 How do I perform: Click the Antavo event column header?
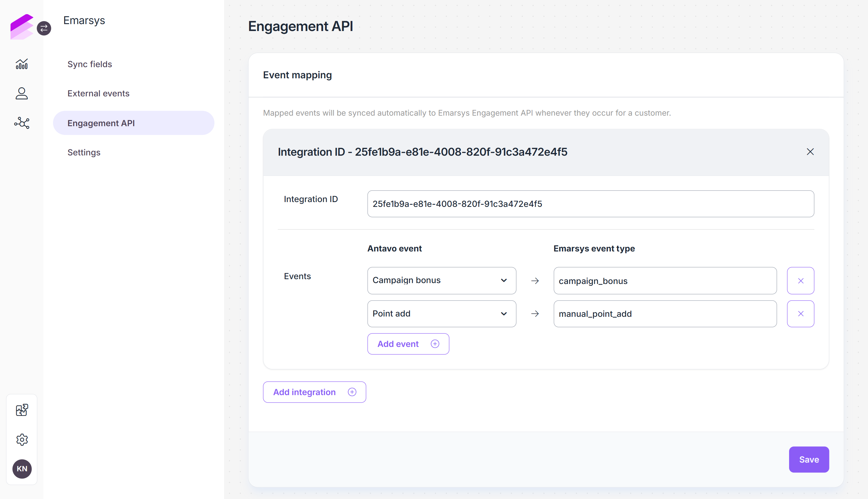tap(395, 248)
